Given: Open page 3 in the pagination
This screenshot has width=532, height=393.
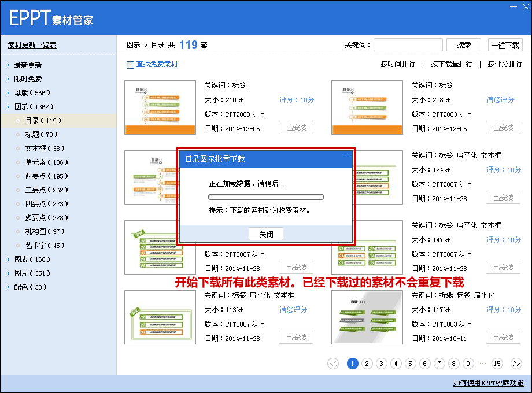Looking at the screenshot, I should [381, 364].
